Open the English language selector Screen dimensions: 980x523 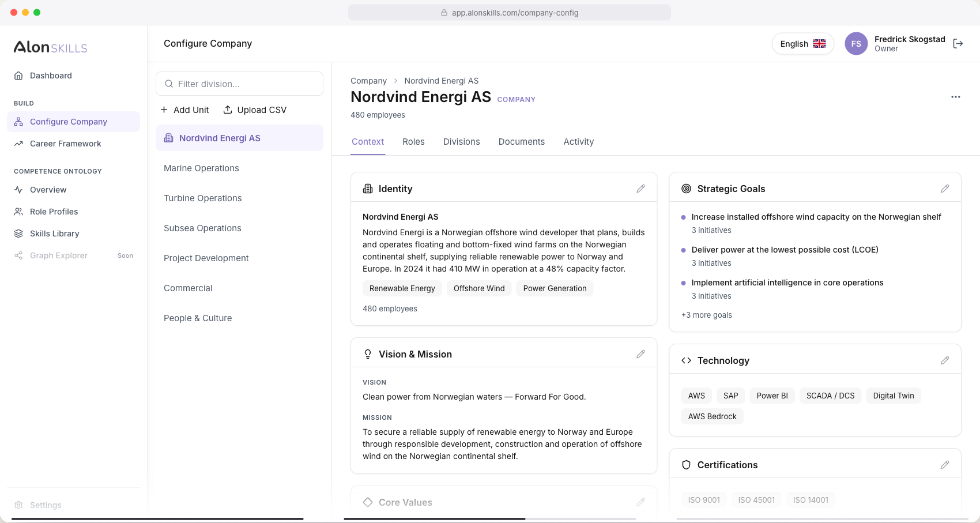(802, 44)
